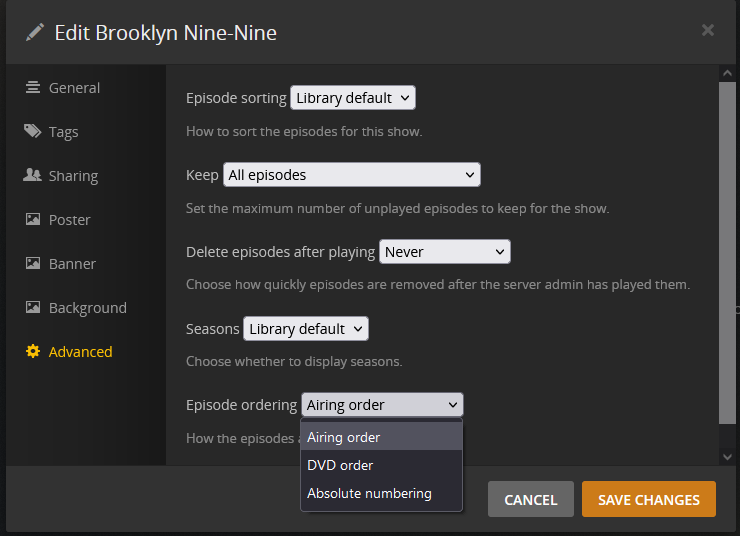Close the Edit Brooklyn Nine-Nine dialog
Screen dimensions: 740x536
708,30
